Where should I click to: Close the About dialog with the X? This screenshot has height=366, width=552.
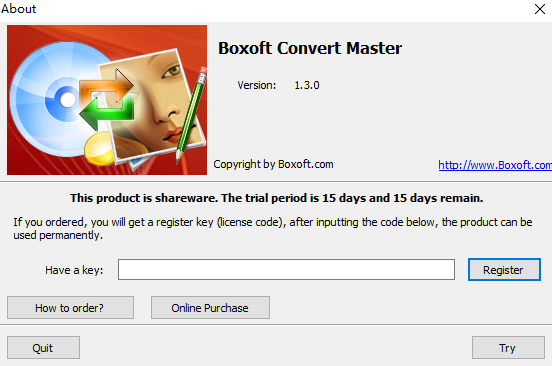(540, 9)
